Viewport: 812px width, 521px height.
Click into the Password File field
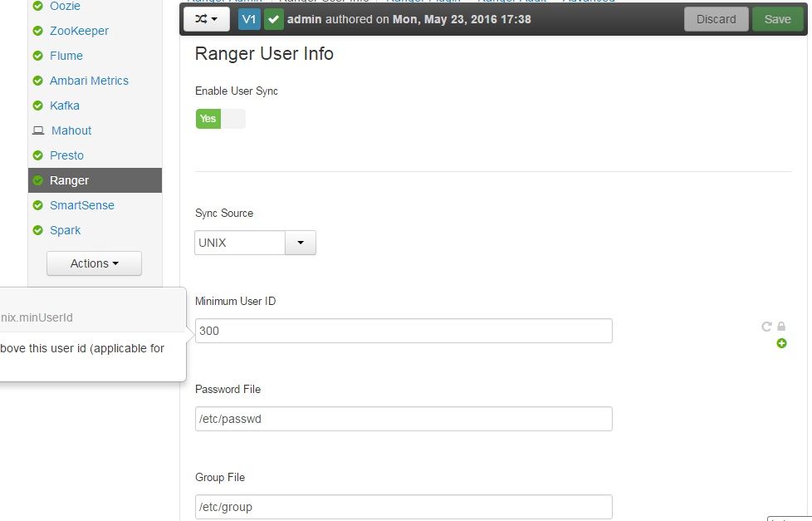[x=404, y=419]
